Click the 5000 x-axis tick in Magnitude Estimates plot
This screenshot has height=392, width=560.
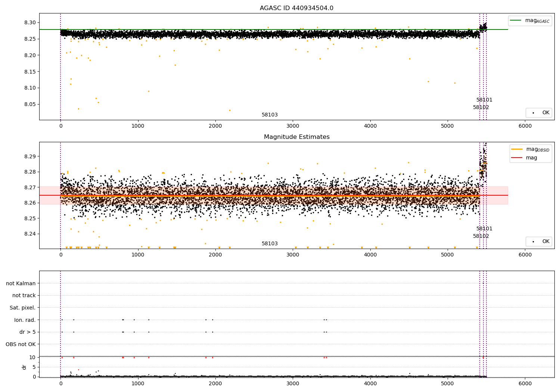[x=448, y=255]
